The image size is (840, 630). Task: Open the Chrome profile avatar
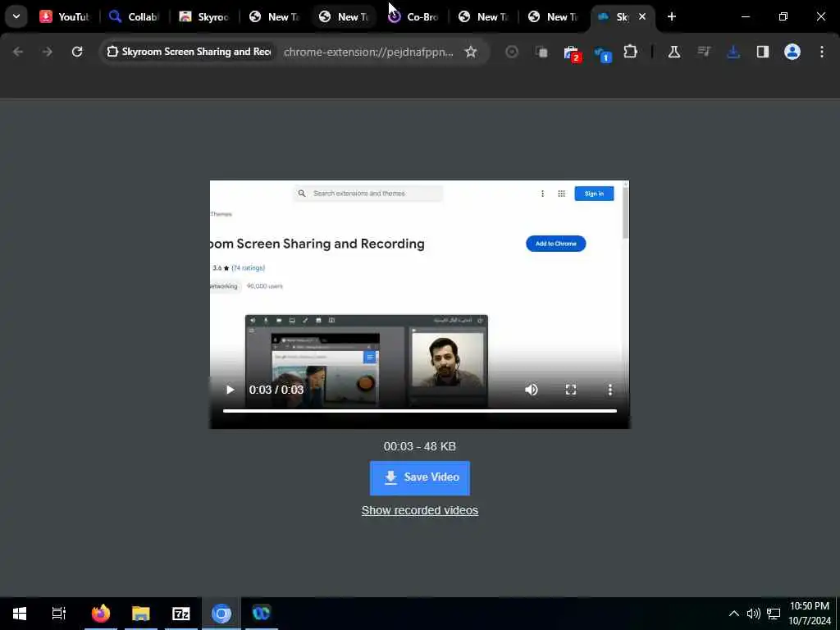(792, 52)
